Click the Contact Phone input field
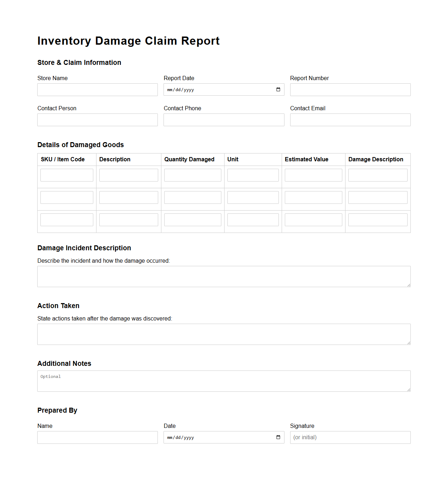This screenshot has width=448, height=480. (x=223, y=120)
